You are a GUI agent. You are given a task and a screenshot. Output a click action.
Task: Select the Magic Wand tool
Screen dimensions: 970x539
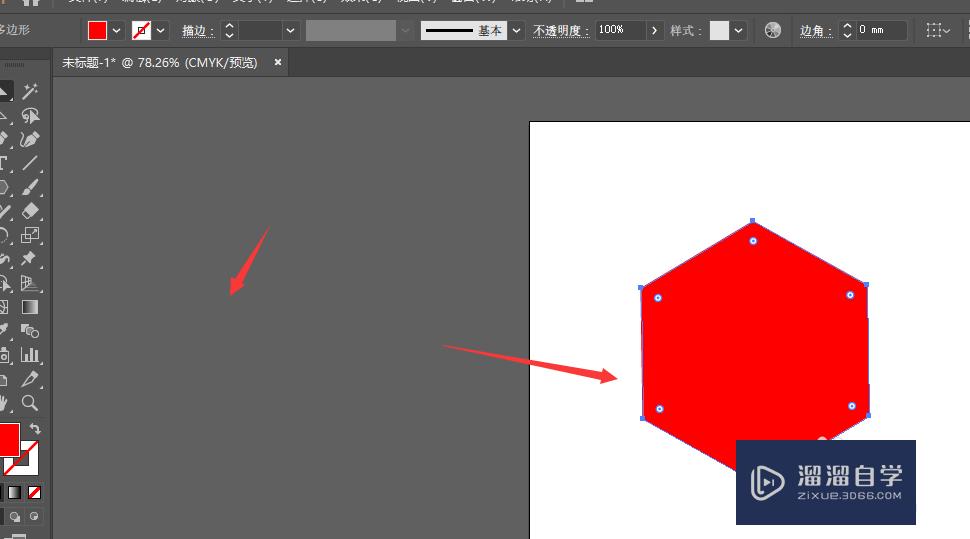[30, 91]
